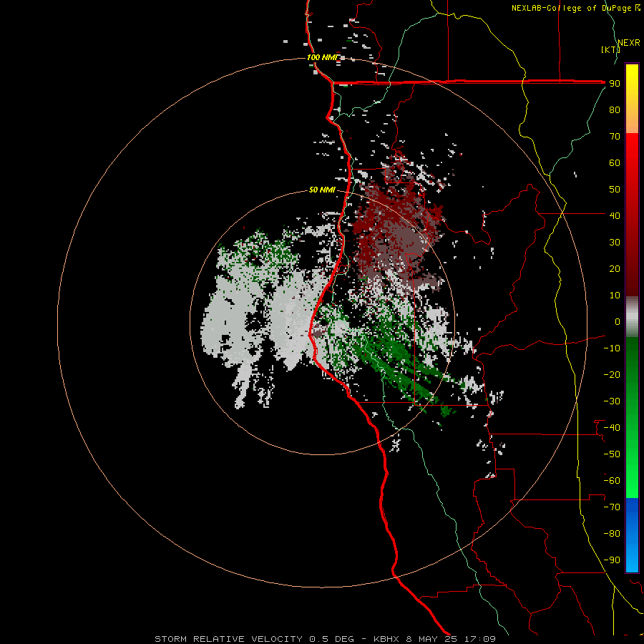Click the [KT] units label above scale

tap(610, 49)
